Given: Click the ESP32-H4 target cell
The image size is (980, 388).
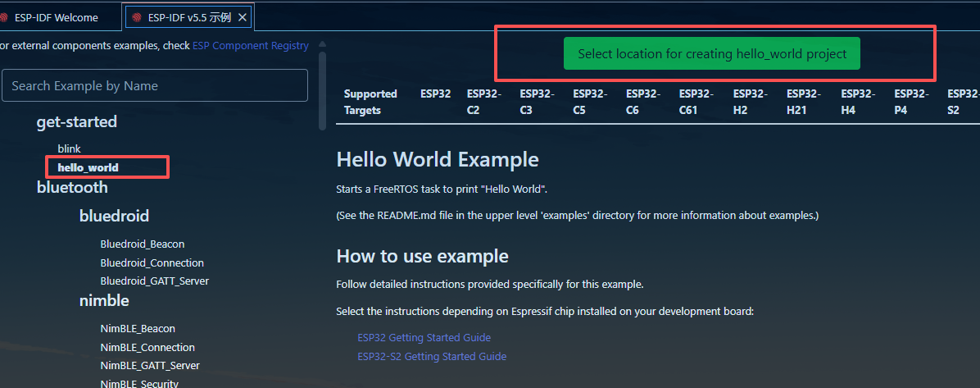Looking at the screenshot, I should 857,102.
